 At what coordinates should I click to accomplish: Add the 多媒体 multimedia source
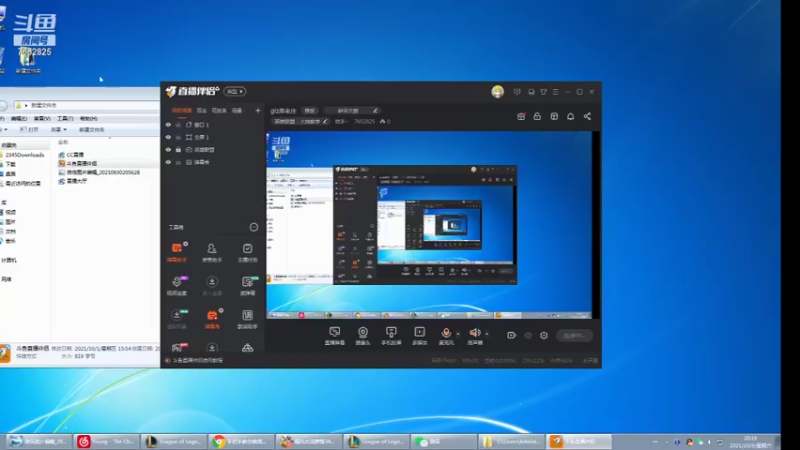tap(419, 336)
